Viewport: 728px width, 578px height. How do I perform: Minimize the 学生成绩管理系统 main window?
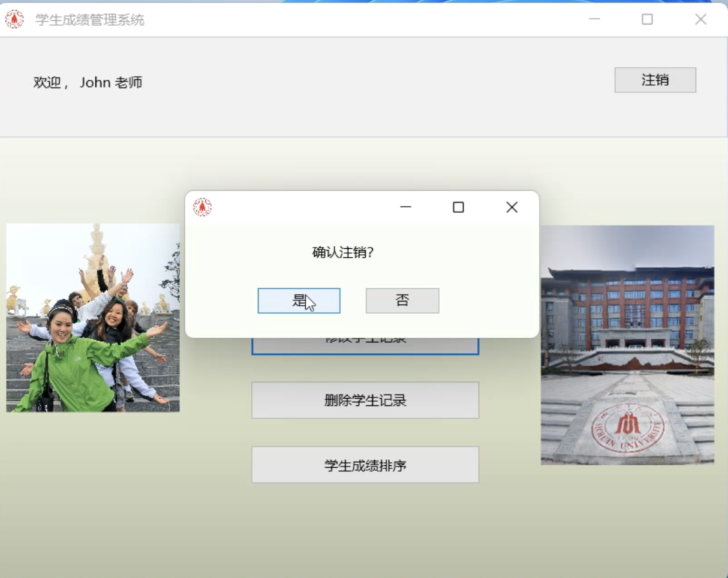[x=594, y=19]
